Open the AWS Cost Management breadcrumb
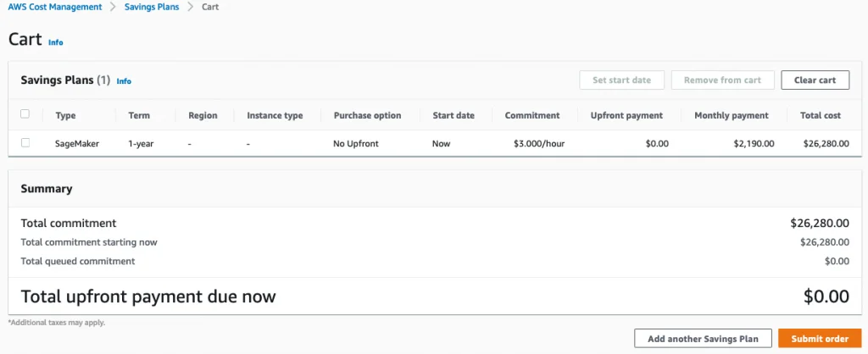 tap(55, 7)
